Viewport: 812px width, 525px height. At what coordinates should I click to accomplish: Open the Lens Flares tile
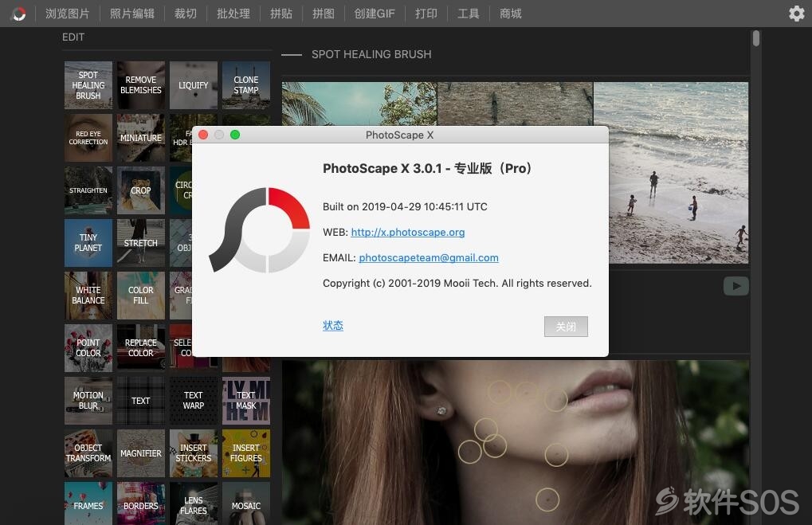point(193,503)
